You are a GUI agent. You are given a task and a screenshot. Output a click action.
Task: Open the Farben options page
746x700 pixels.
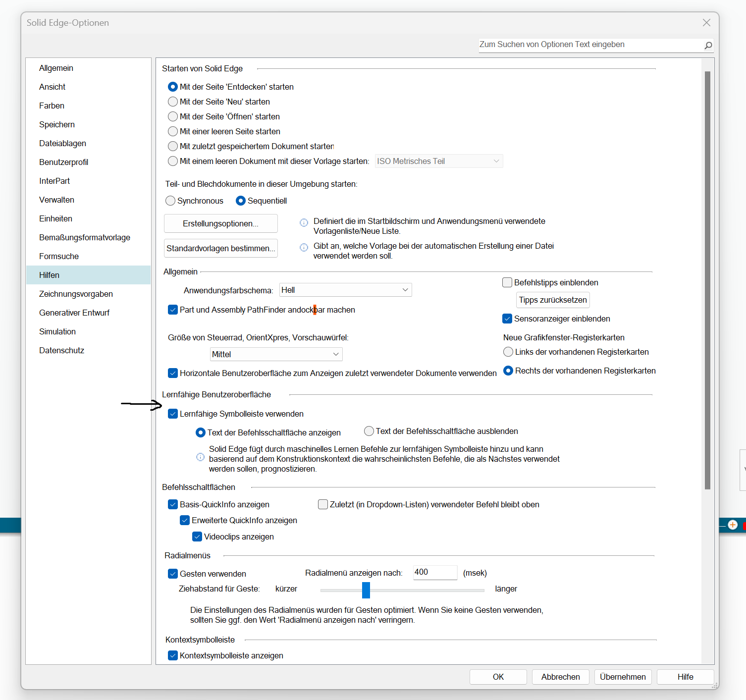coord(88,106)
